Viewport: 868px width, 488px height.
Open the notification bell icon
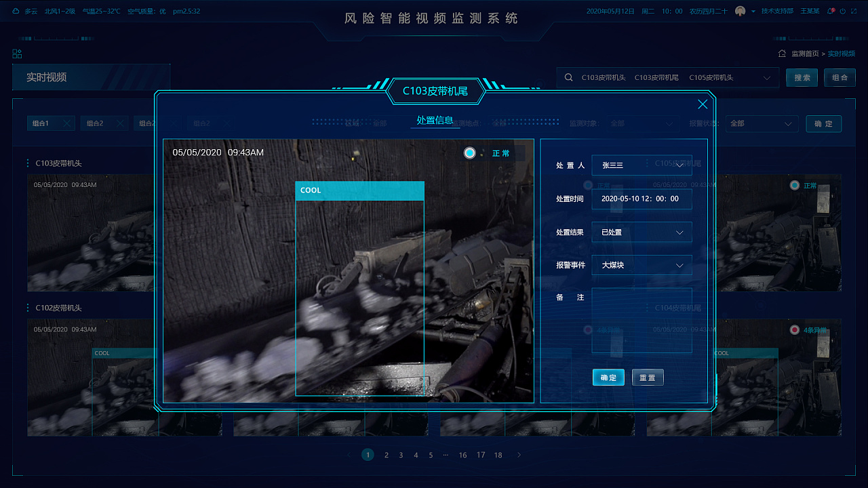click(x=831, y=12)
